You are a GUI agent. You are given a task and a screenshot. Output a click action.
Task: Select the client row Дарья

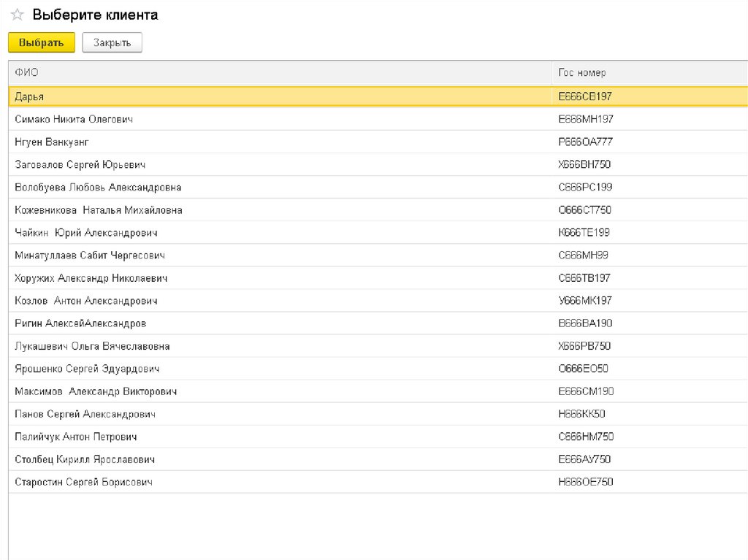29,96
